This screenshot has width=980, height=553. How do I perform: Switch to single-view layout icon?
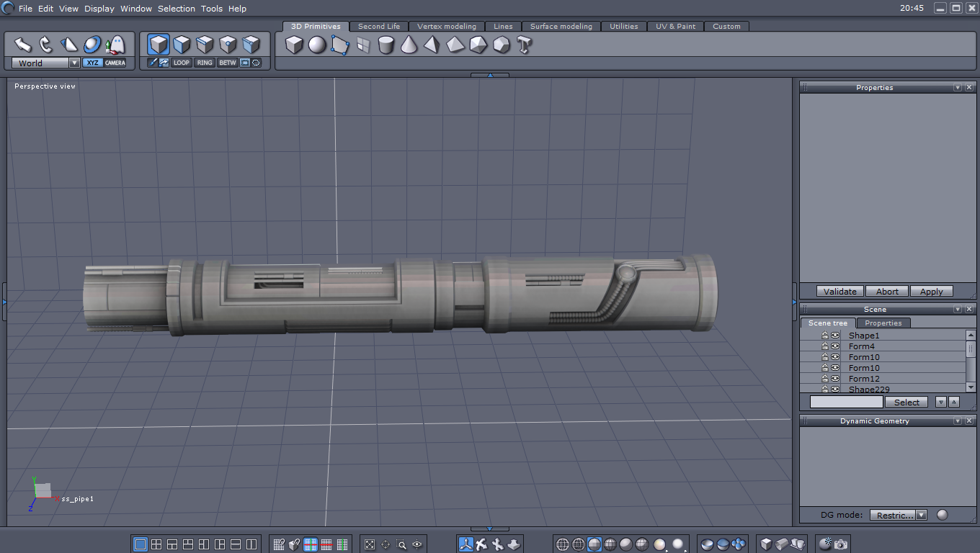pyautogui.click(x=141, y=544)
